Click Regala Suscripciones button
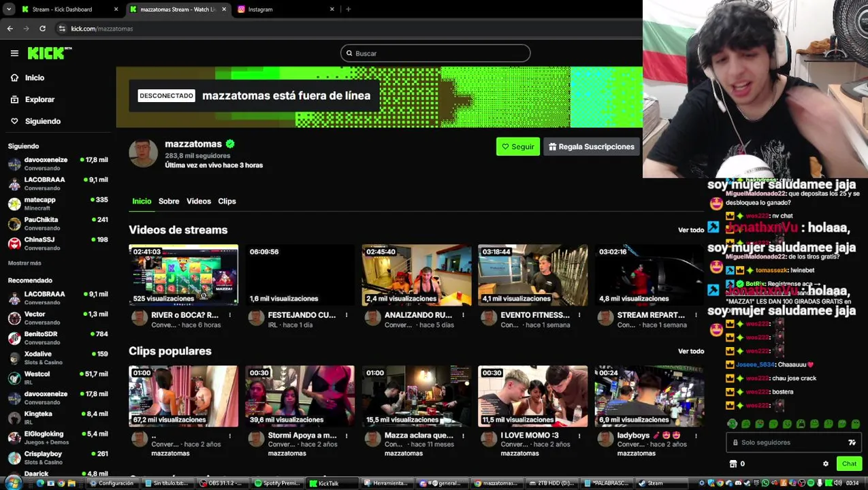868x490 pixels. (591, 146)
